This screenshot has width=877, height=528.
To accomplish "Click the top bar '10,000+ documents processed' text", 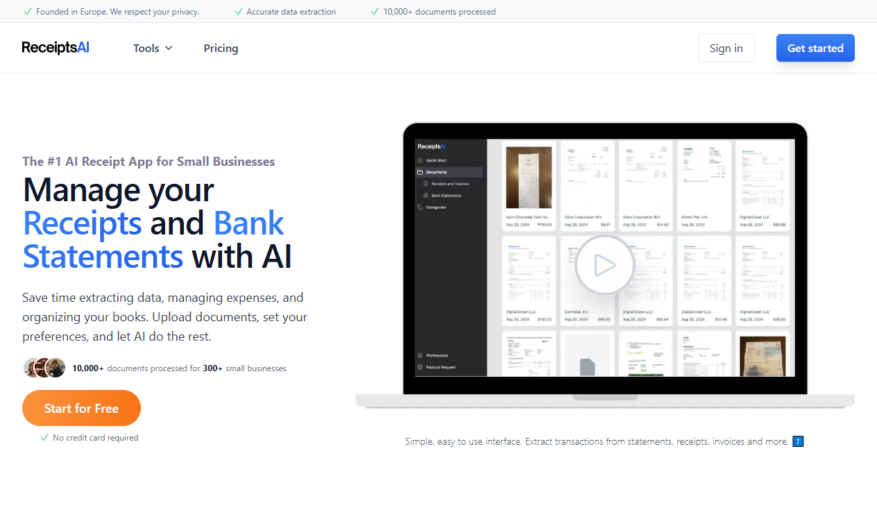I will [x=439, y=11].
